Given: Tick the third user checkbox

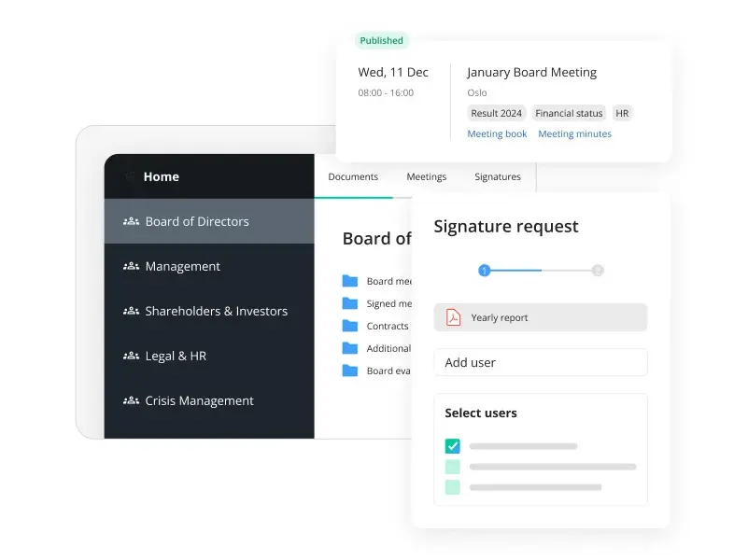Looking at the screenshot, I should [x=453, y=487].
